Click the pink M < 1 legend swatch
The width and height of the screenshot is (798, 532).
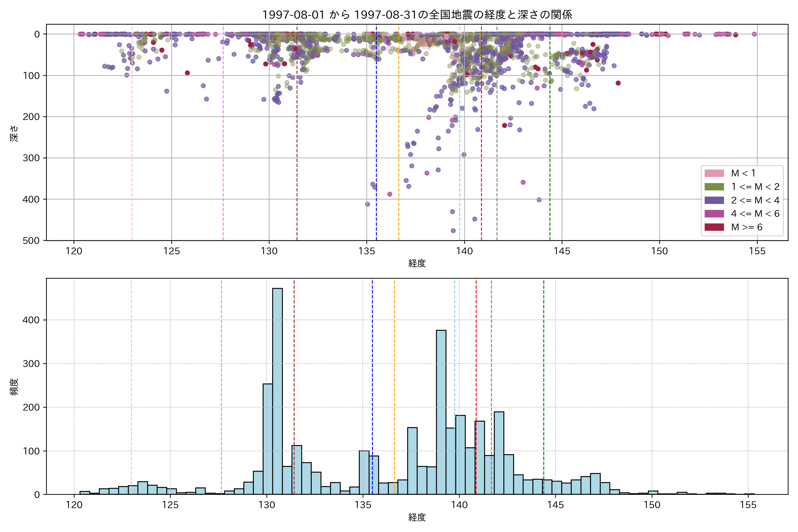pos(714,173)
